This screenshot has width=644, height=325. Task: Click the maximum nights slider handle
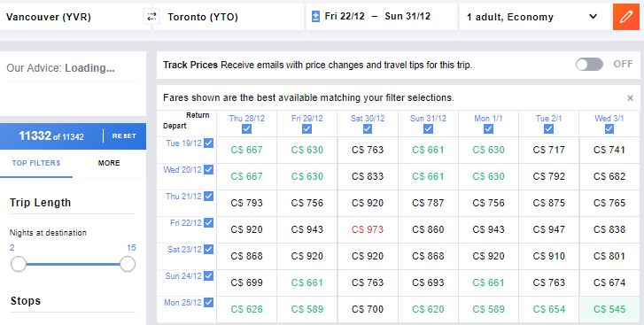[x=128, y=264]
